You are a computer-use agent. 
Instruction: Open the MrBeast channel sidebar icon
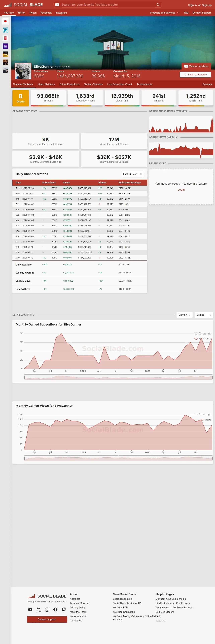pos(5,30)
